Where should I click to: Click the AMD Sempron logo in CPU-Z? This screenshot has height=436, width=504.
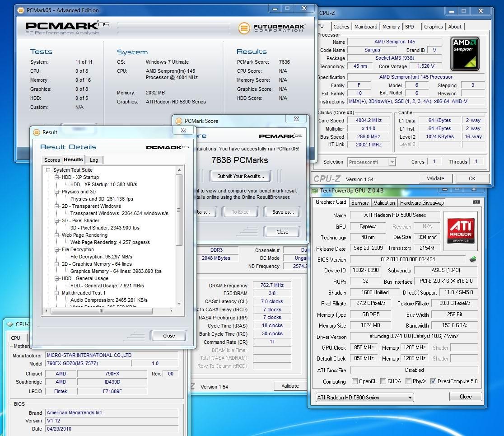tap(465, 54)
